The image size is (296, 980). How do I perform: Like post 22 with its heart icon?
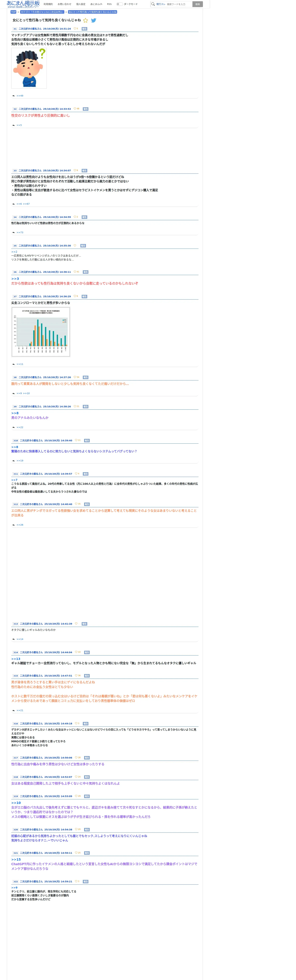click(x=76, y=881)
